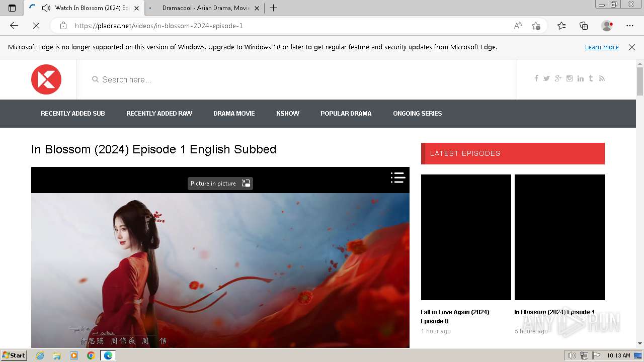
Task: Click the Latest Episodes header
Action: pyautogui.click(x=513, y=153)
